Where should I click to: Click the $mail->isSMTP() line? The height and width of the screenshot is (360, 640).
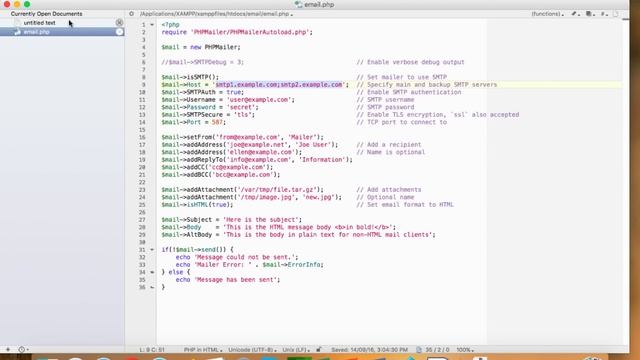[x=190, y=77]
